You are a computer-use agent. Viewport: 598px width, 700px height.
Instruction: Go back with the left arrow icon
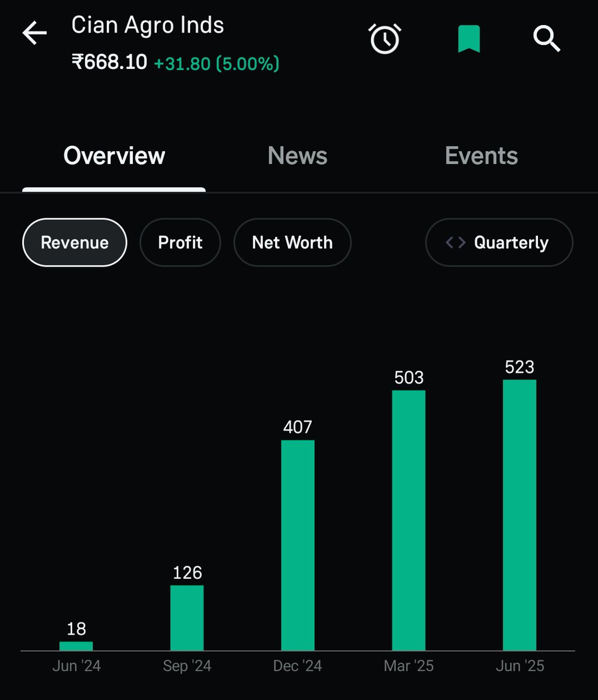click(x=34, y=34)
